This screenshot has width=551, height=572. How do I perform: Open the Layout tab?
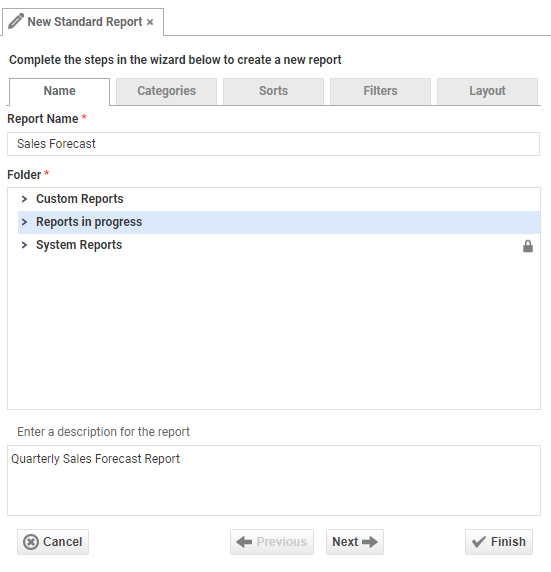coord(487,91)
